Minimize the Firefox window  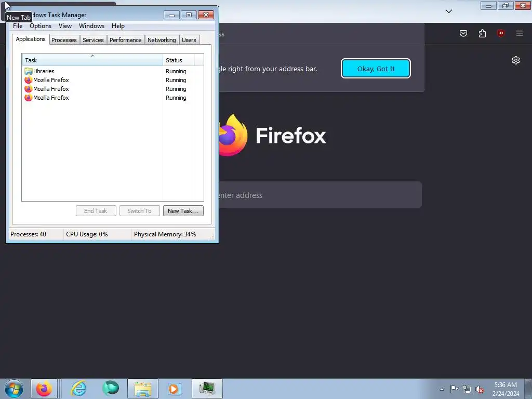coord(488,6)
